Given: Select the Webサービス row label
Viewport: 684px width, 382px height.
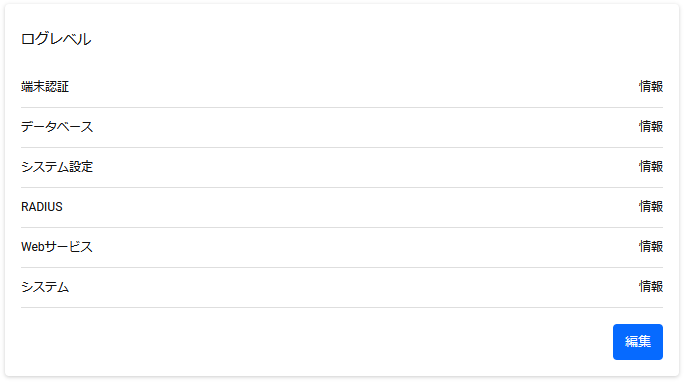Looking at the screenshot, I should [x=57, y=247].
